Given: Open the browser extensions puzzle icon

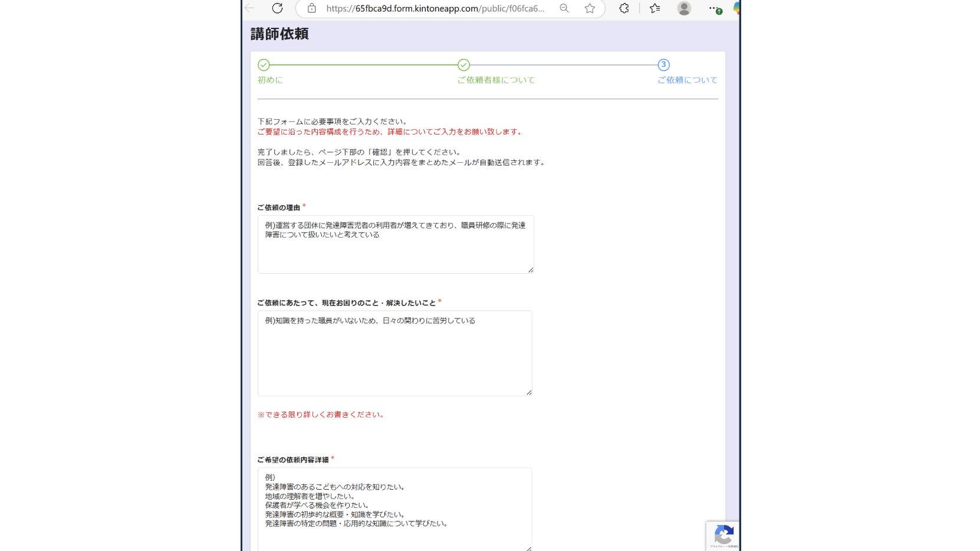Looking at the screenshot, I should click(624, 8).
